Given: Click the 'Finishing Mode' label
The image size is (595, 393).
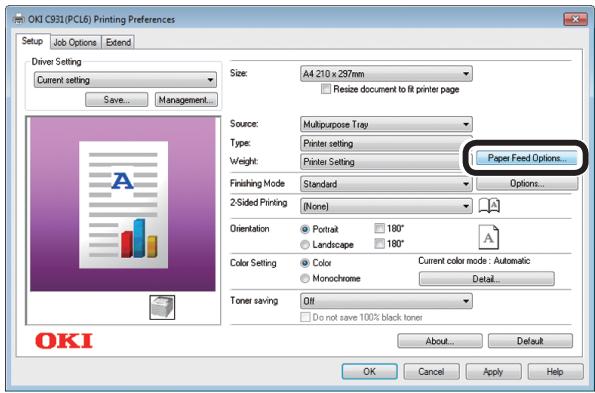Looking at the screenshot, I should (x=257, y=183).
